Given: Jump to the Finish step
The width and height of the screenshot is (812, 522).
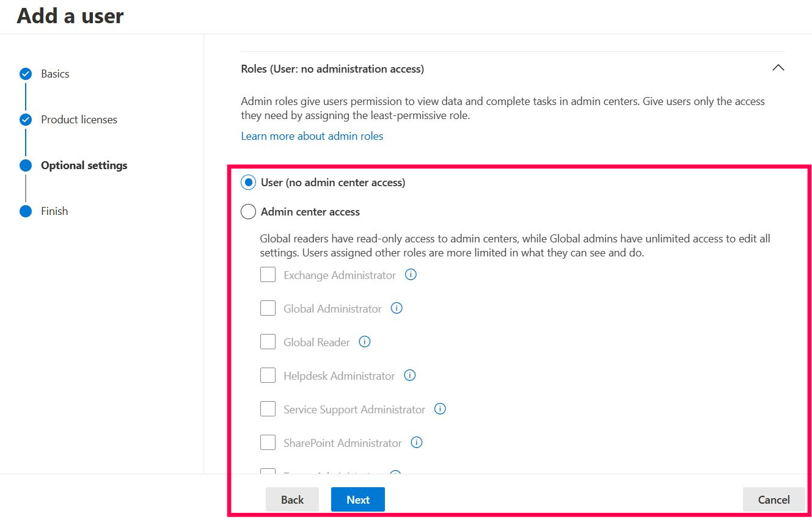Looking at the screenshot, I should 54,211.
